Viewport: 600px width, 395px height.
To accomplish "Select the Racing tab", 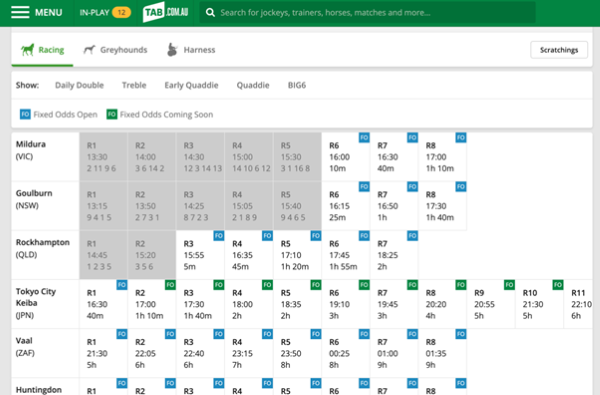I will pyautogui.click(x=42, y=50).
